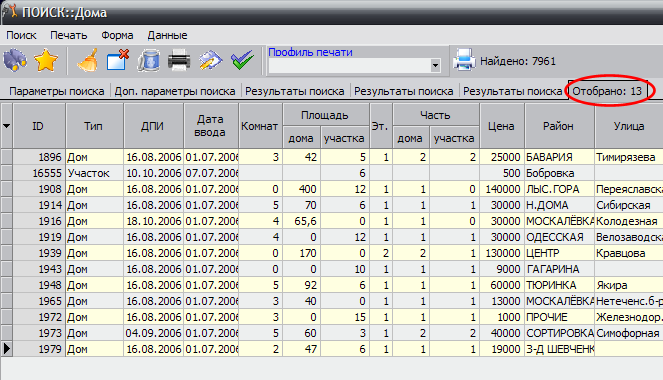Open the Данные menu

pyautogui.click(x=167, y=35)
